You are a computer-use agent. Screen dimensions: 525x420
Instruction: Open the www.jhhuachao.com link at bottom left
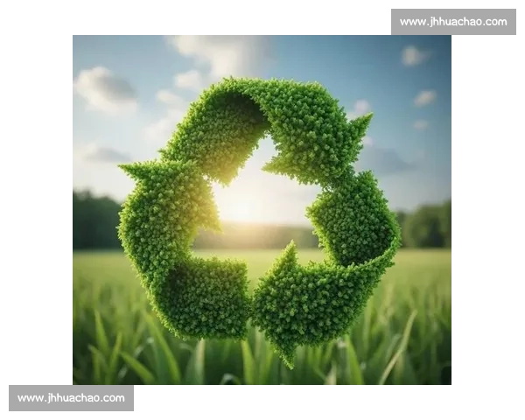[x=73, y=398]
